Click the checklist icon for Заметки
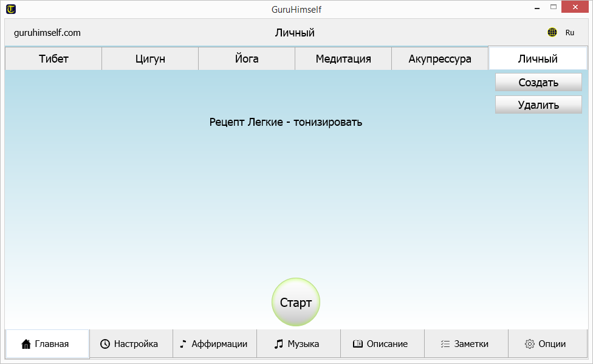The height and width of the screenshot is (364, 593). tap(445, 344)
